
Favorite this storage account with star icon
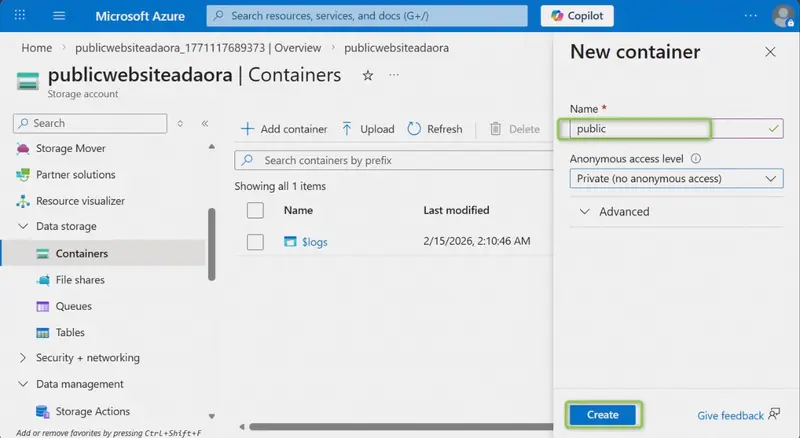point(368,76)
